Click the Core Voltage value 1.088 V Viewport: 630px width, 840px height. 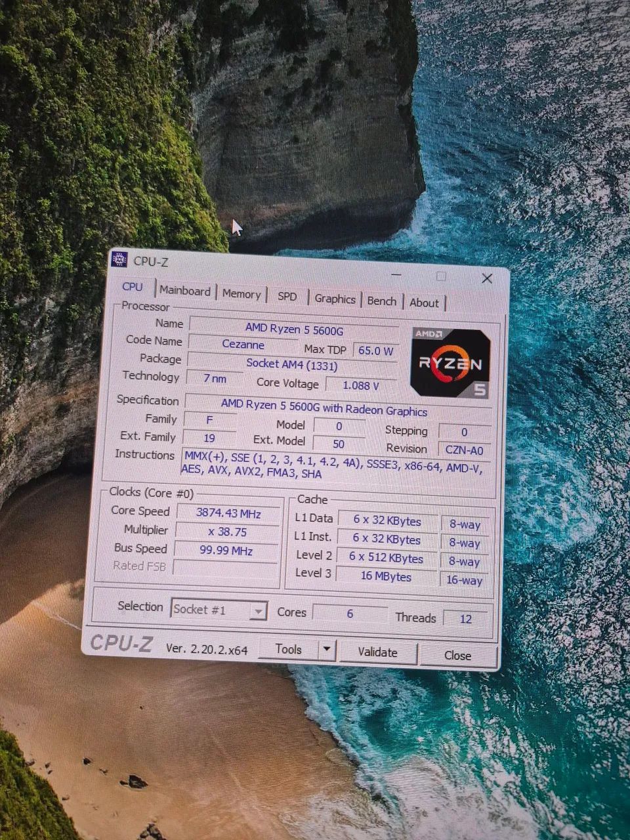[x=361, y=386]
